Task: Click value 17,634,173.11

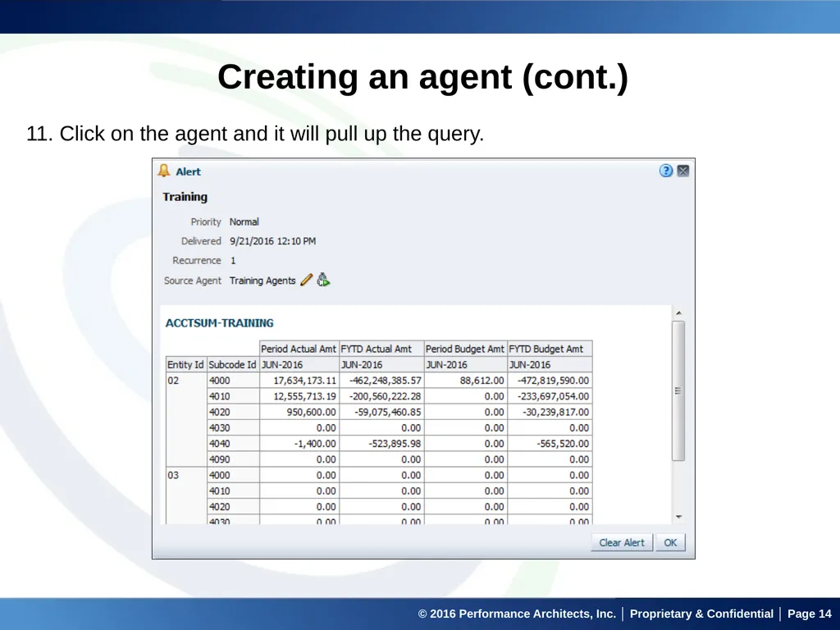Action: (x=305, y=381)
